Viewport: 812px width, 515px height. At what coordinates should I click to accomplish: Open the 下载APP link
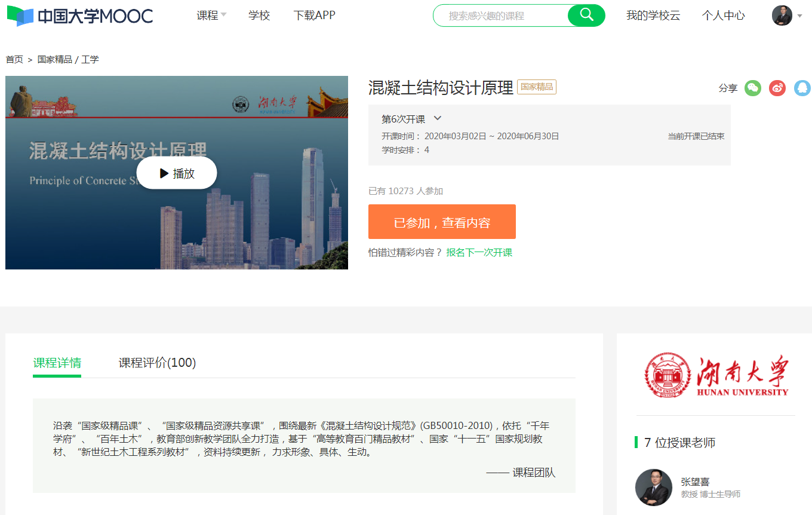(x=314, y=16)
